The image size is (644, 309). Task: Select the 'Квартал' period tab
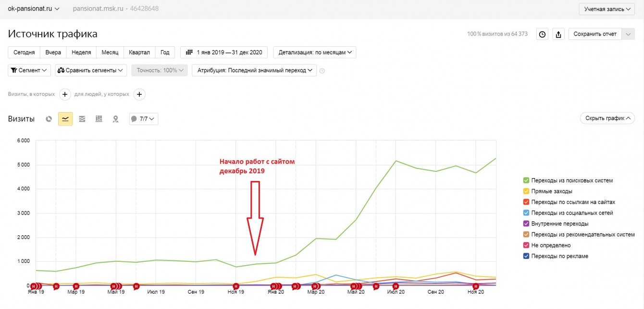pos(139,52)
